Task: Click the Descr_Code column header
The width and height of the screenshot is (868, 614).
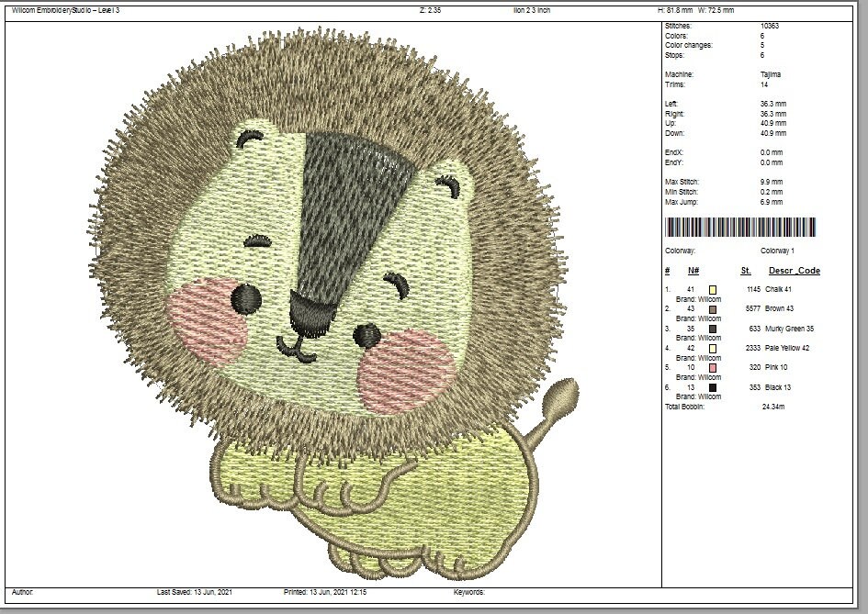Action: (x=795, y=271)
